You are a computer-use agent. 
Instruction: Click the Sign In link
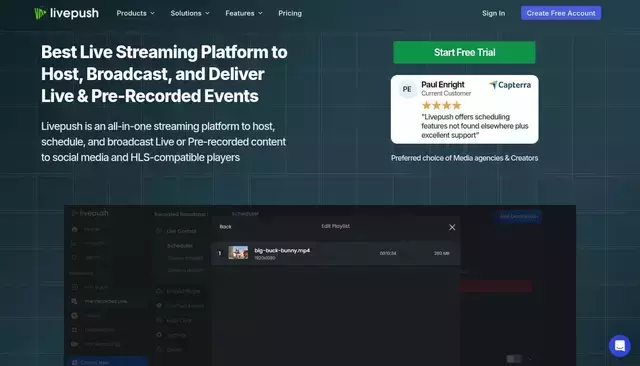tap(493, 13)
